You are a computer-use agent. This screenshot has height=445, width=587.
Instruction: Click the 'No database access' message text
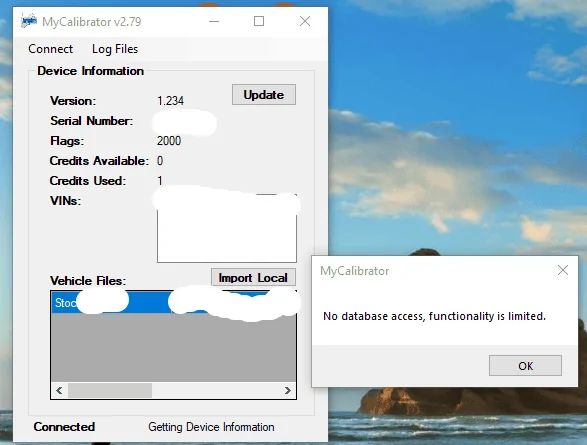pyautogui.click(x=434, y=316)
